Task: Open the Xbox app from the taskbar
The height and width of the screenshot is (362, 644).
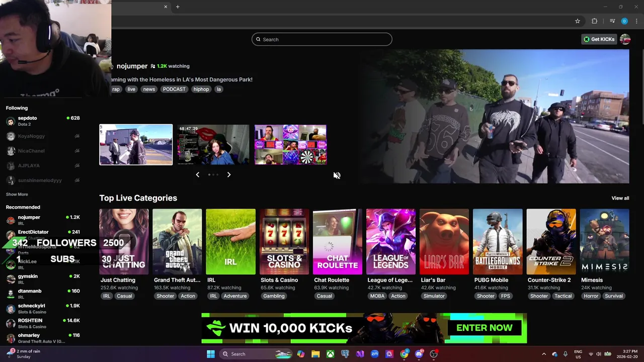Action: (x=330, y=354)
